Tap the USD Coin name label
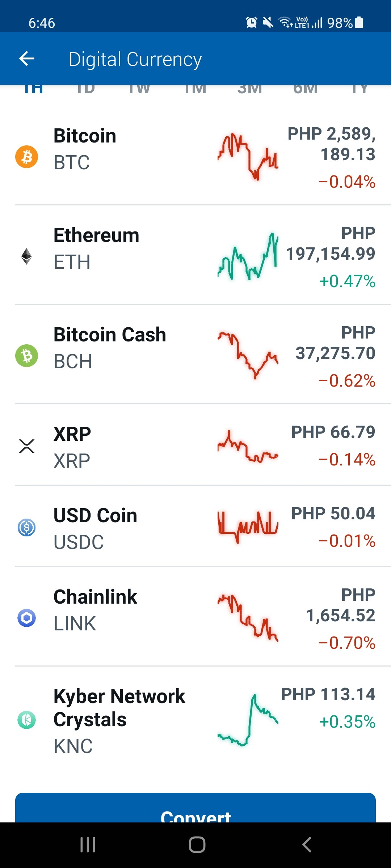 pyautogui.click(x=95, y=515)
